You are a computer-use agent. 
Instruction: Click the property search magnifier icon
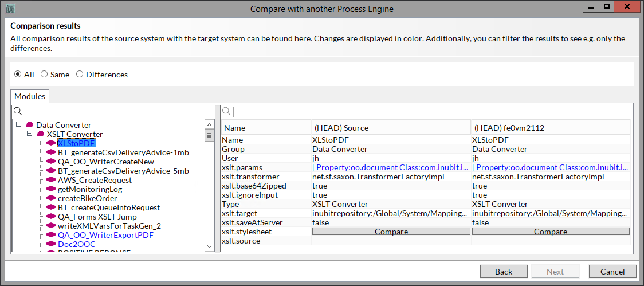pos(227,111)
